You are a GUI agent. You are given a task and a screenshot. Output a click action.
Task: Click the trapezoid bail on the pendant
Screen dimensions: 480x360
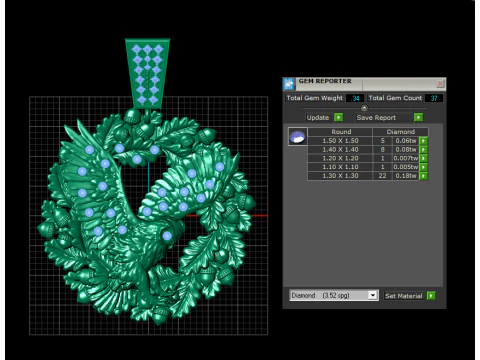[147, 73]
